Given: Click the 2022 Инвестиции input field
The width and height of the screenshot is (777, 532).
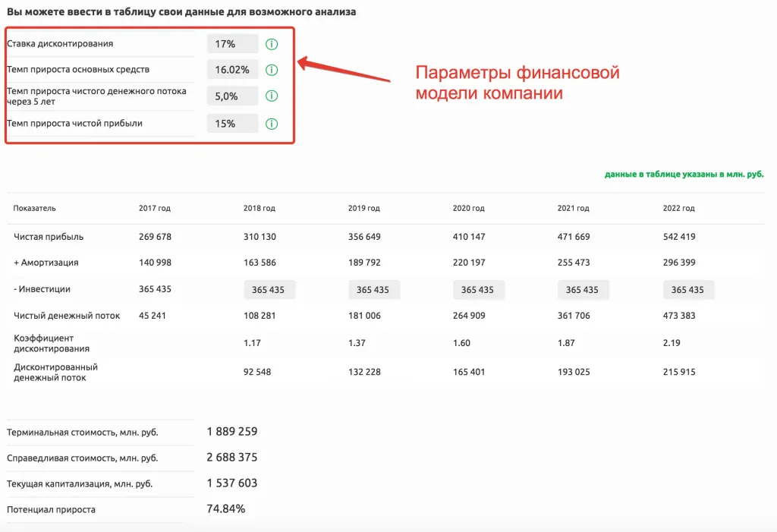Looking at the screenshot, I should click(687, 290).
